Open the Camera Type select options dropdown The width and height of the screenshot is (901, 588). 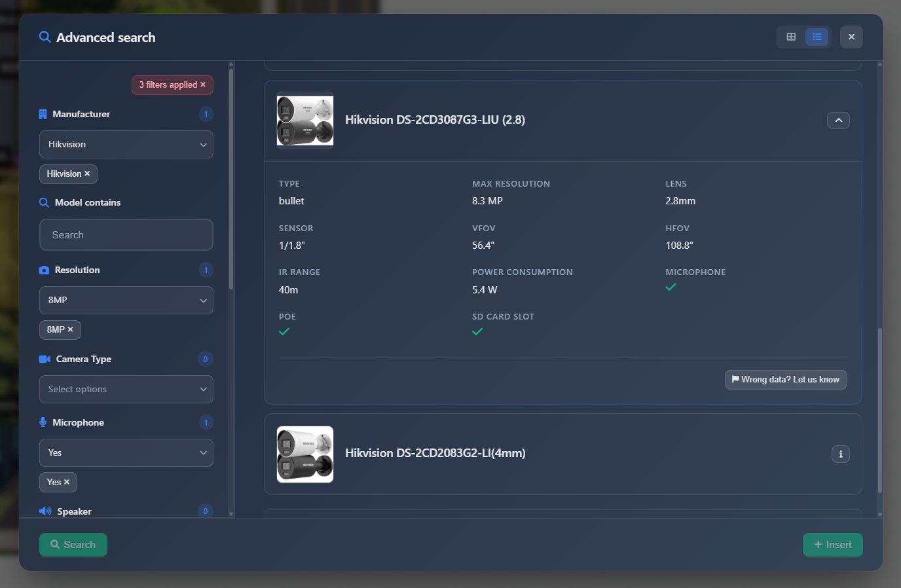[126, 389]
